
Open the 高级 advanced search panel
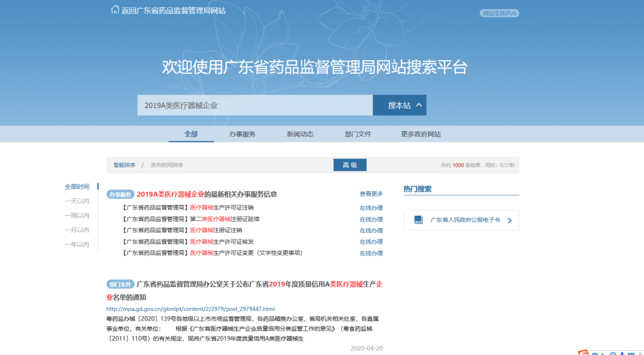[x=349, y=165]
